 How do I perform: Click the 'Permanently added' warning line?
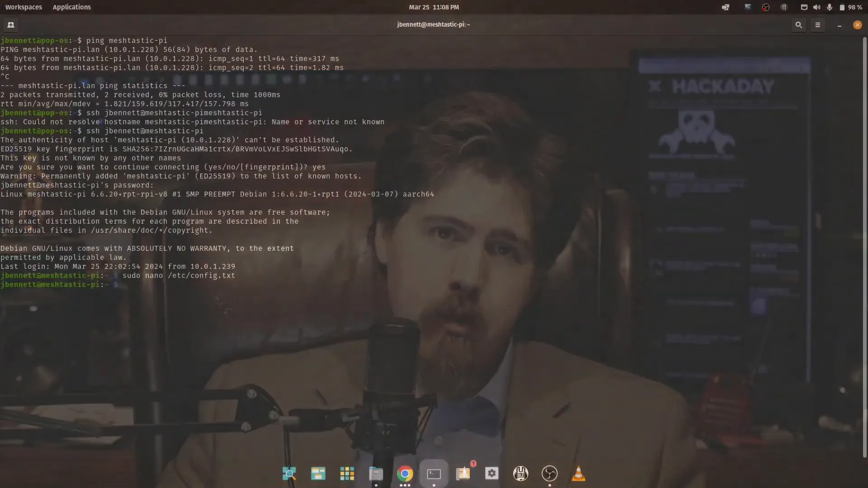(181, 176)
